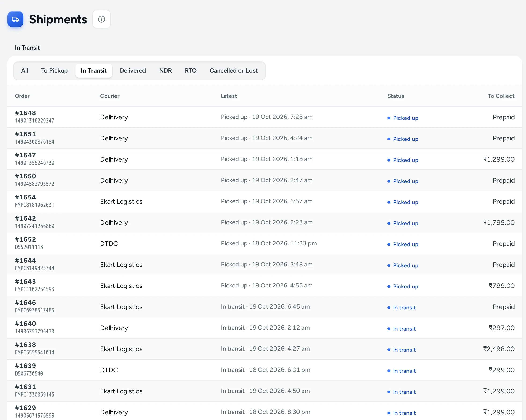Go to the Delivered tab
This screenshot has width=526, height=420.
pyautogui.click(x=133, y=70)
